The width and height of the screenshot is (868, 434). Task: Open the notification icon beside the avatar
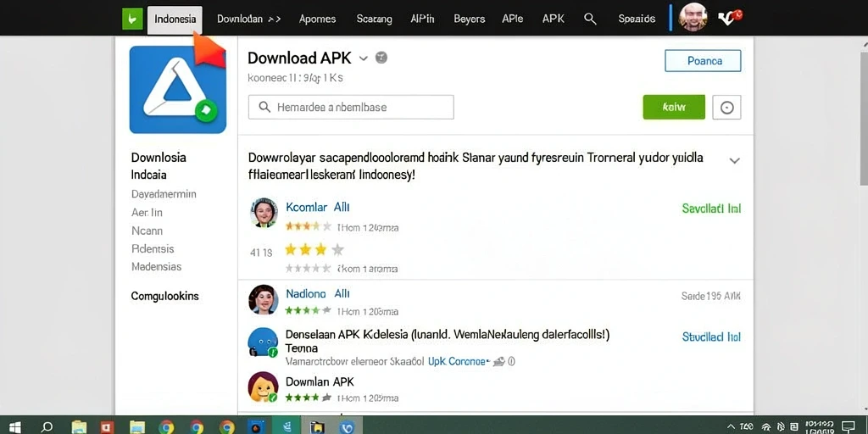tap(729, 19)
